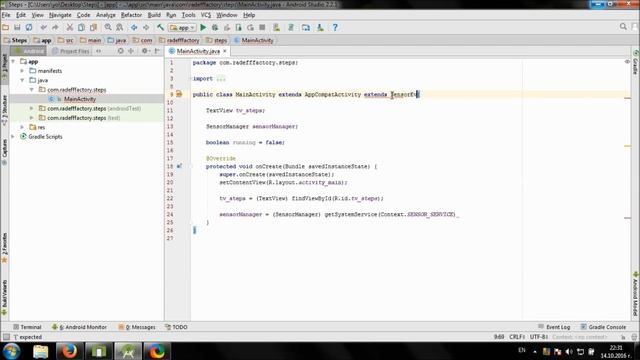Image resolution: width=640 pixels, height=360 pixels.
Task: Open the Build menu
Action: (x=154, y=15)
